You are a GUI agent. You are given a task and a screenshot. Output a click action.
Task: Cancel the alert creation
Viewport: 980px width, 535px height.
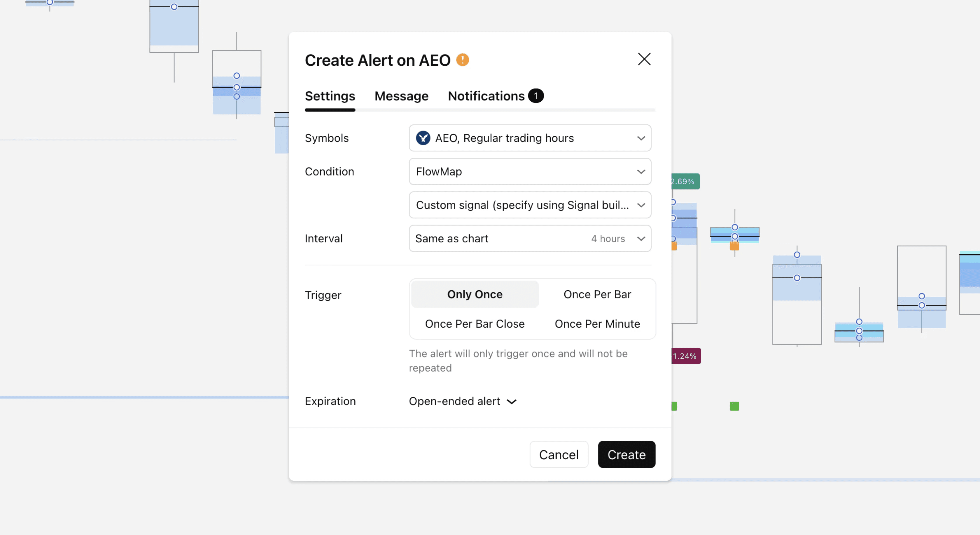click(559, 454)
